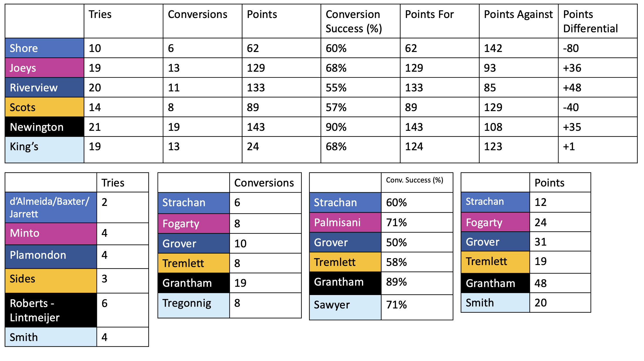Viewport: 644px width, 361px height.
Task: Select Shore's -80 points differential cell
Action: click(x=598, y=48)
